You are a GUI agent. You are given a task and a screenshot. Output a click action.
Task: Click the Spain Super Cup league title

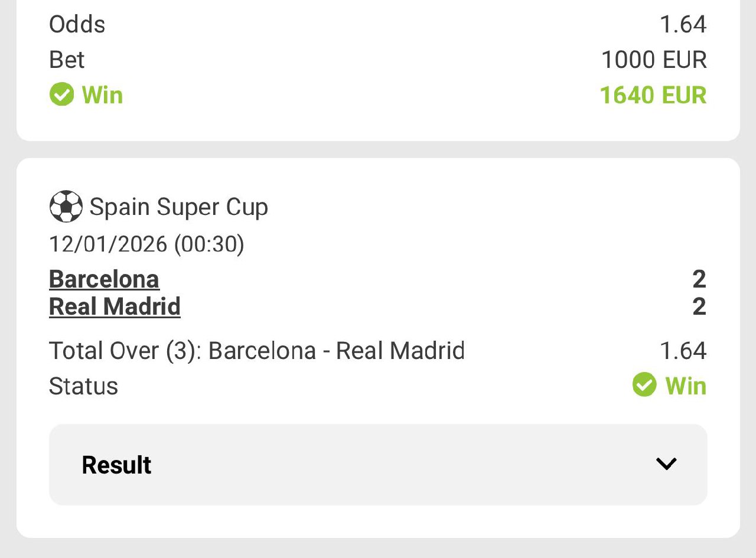tap(178, 207)
